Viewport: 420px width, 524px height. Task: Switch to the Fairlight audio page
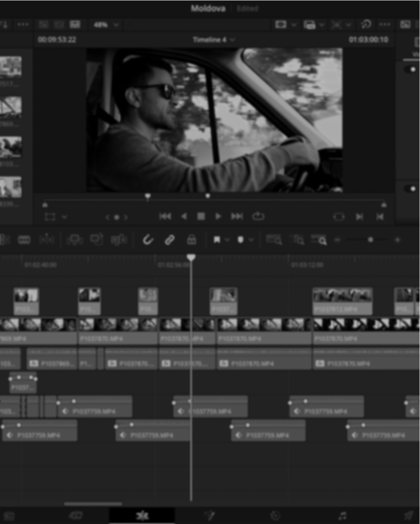[343, 516]
